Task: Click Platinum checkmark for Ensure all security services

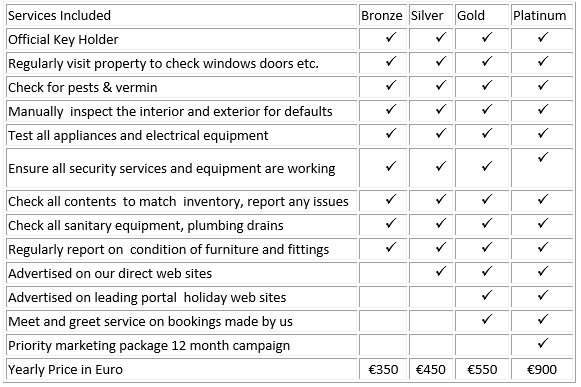Action: coord(543,157)
